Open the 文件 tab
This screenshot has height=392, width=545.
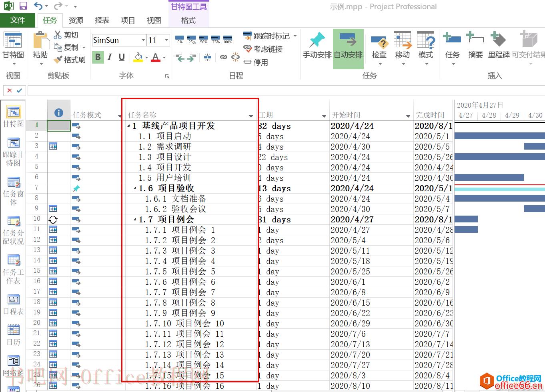coord(18,20)
